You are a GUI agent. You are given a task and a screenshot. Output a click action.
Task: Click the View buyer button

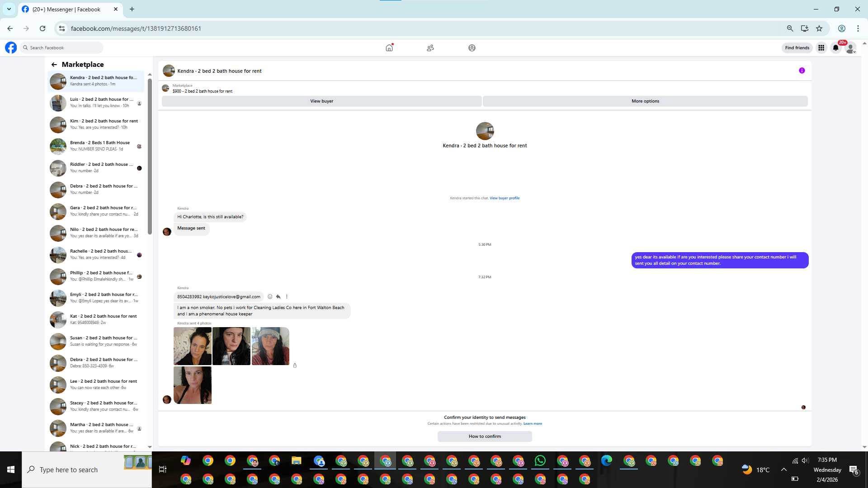tap(321, 101)
